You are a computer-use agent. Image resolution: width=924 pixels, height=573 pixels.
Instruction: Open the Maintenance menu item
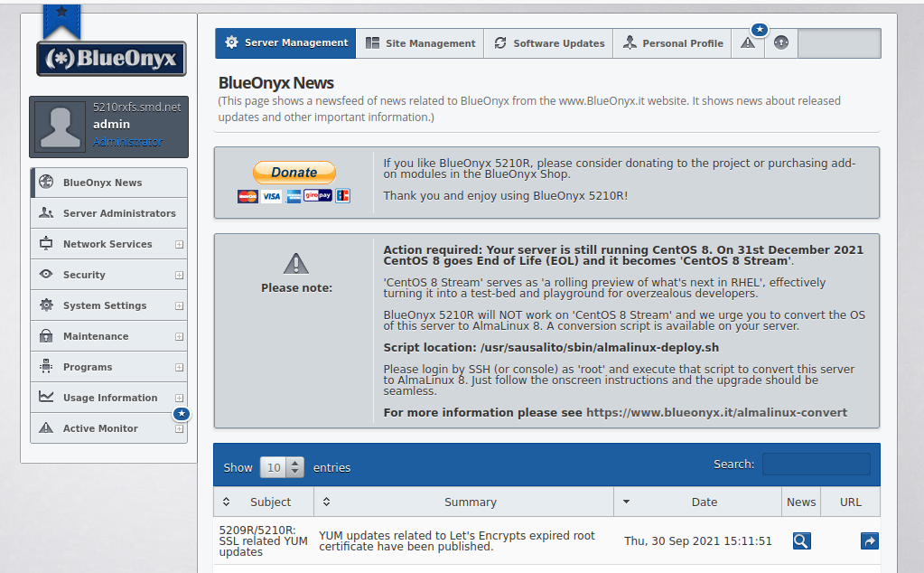(x=109, y=336)
